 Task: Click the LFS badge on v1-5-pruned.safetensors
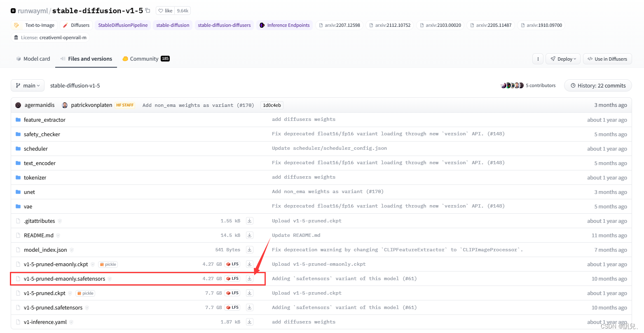coord(233,307)
